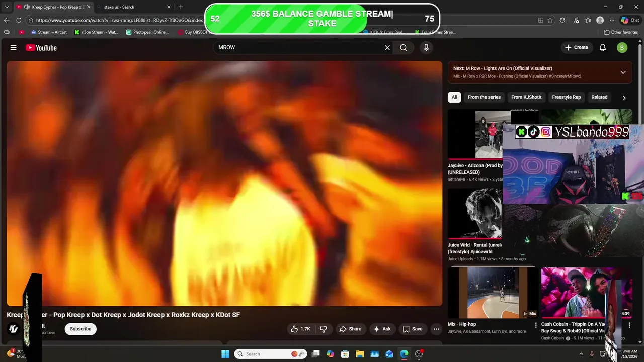The width and height of the screenshot is (644, 362).
Task: Open more actions ellipsis beside Save
Action: click(x=436, y=329)
